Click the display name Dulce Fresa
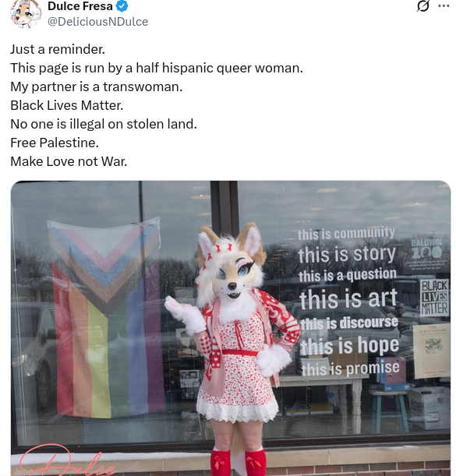This screenshot has height=476, width=456. click(x=80, y=6)
